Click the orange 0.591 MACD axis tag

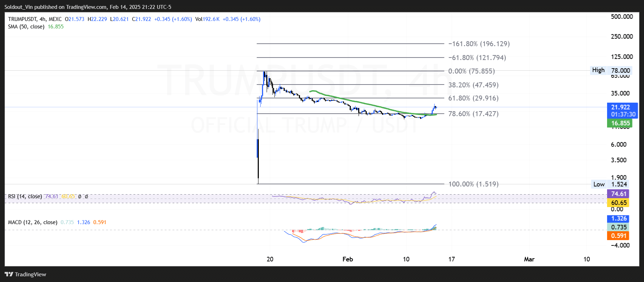[x=618, y=236]
